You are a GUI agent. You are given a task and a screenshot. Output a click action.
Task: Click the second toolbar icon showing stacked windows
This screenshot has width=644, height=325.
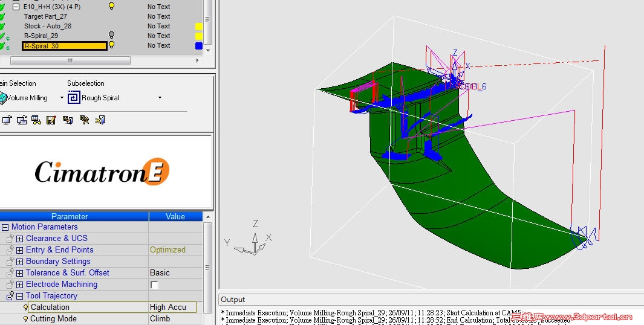coord(21,120)
